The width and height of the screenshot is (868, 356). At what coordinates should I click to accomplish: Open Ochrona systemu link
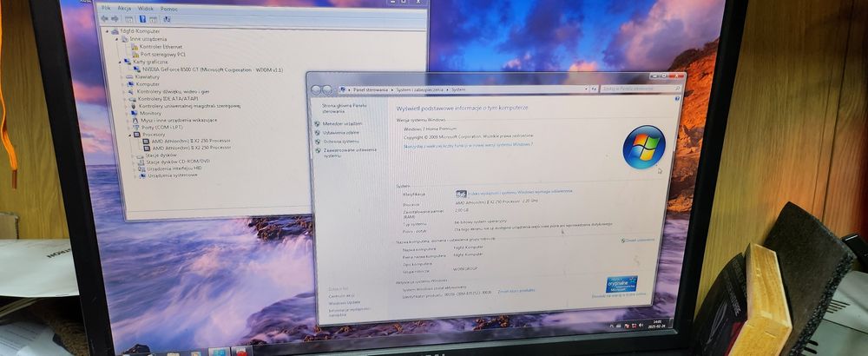click(341, 142)
